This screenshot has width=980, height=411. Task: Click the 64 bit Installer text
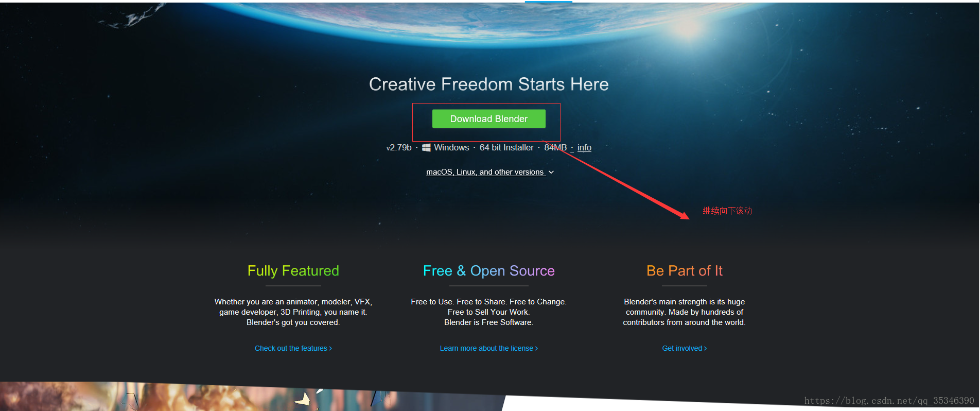tap(506, 148)
